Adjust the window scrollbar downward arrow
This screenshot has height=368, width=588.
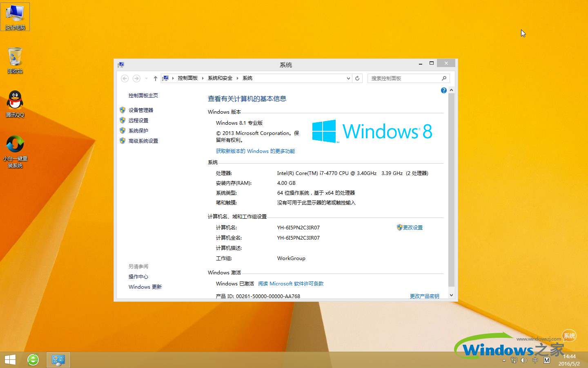point(451,295)
